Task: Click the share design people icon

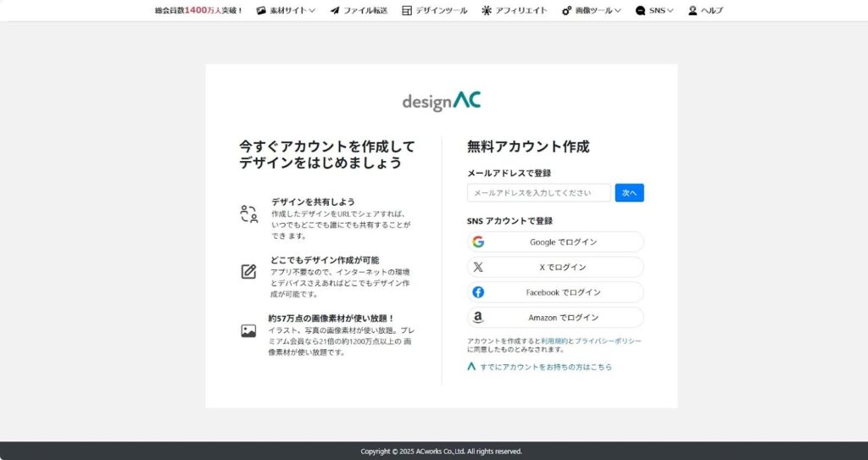Action: click(248, 214)
